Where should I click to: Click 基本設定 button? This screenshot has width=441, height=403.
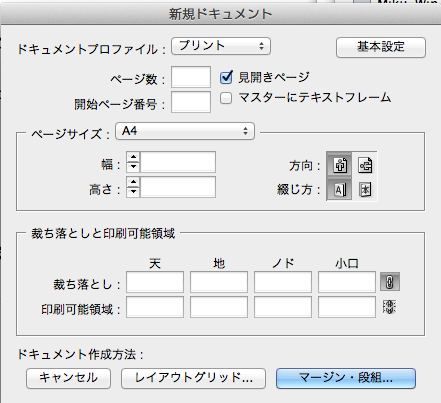pos(381,47)
